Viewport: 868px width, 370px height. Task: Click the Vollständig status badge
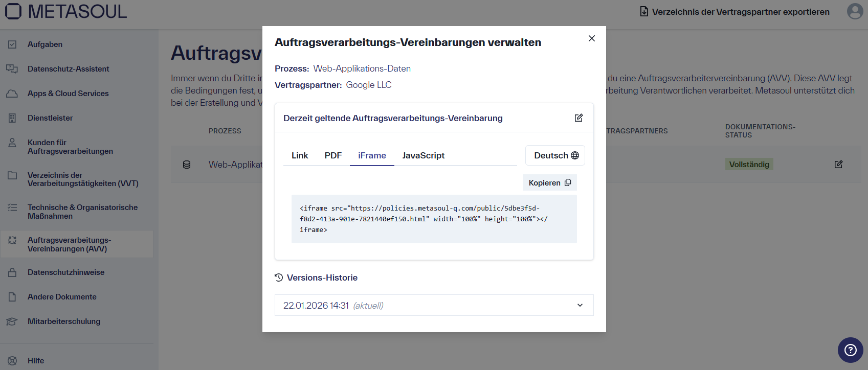[x=749, y=165]
